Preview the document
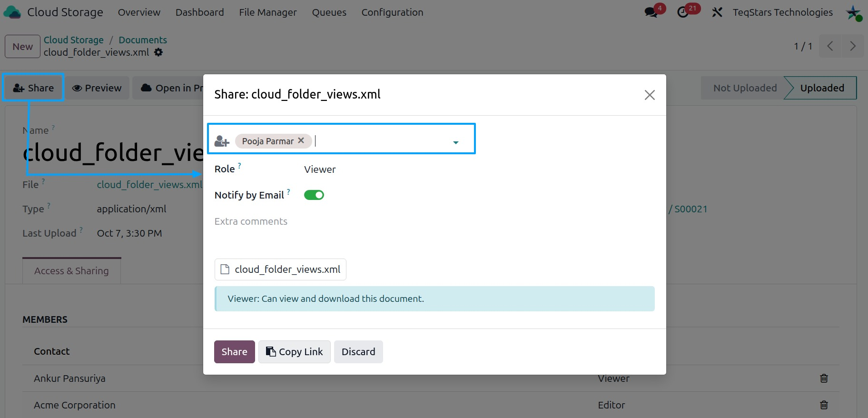The height and width of the screenshot is (418, 868). 97,88
